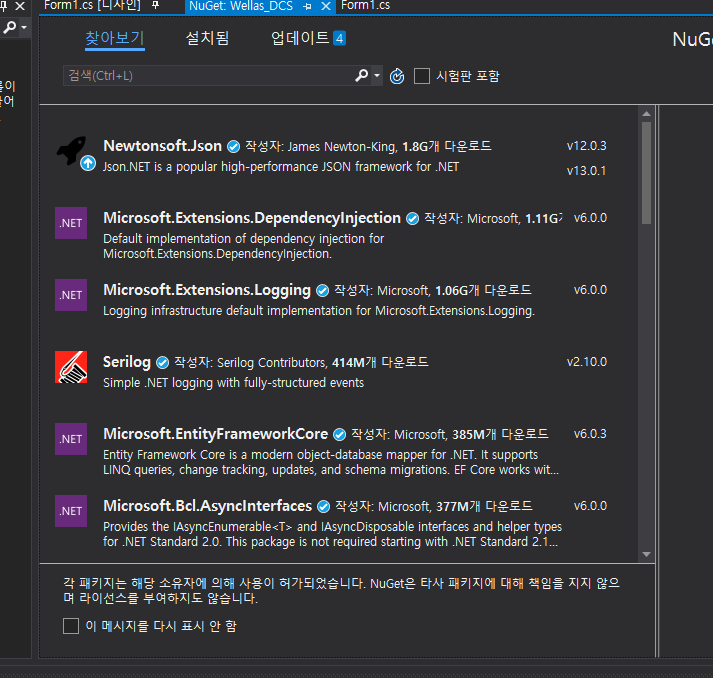Click version v6.0.3 of Microsoft.EntityFrameworkCore

click(x=590, y=434)
